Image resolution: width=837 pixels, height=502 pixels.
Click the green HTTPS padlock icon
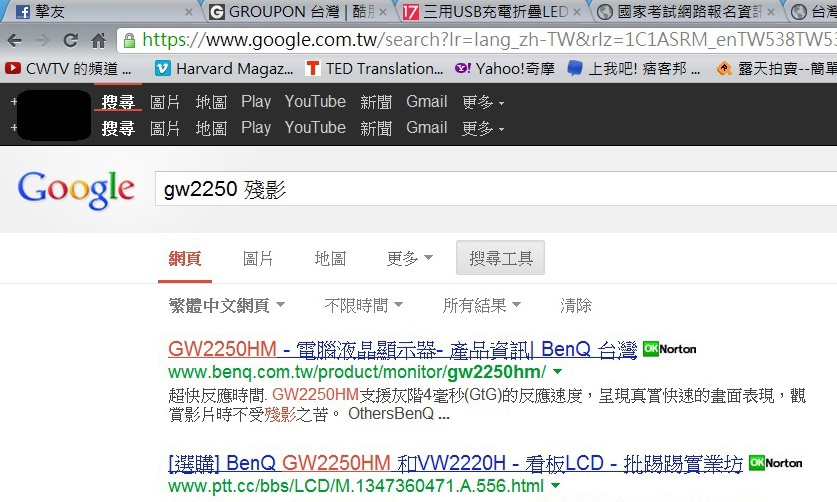[129, 41]
